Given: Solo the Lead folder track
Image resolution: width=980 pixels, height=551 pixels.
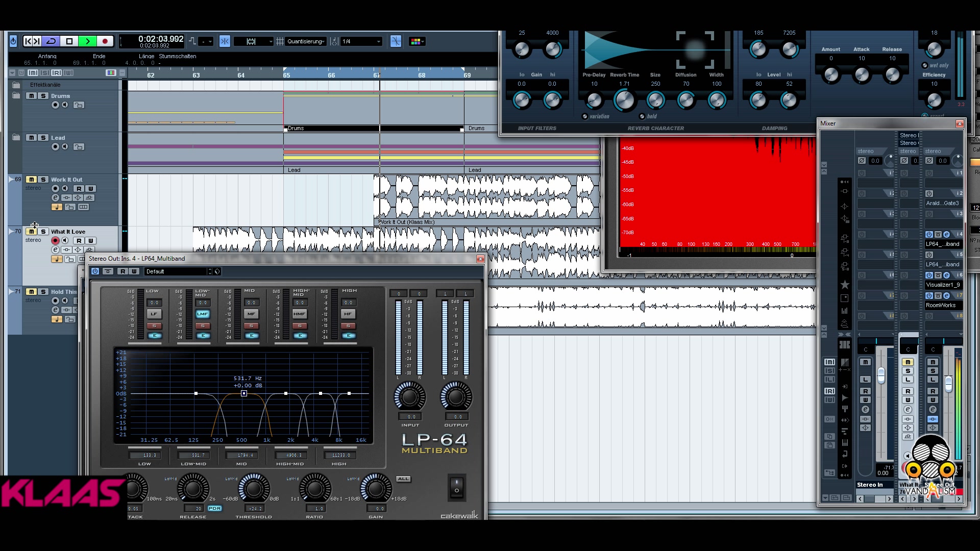Looking at the screenshot, I should [43, 138].
